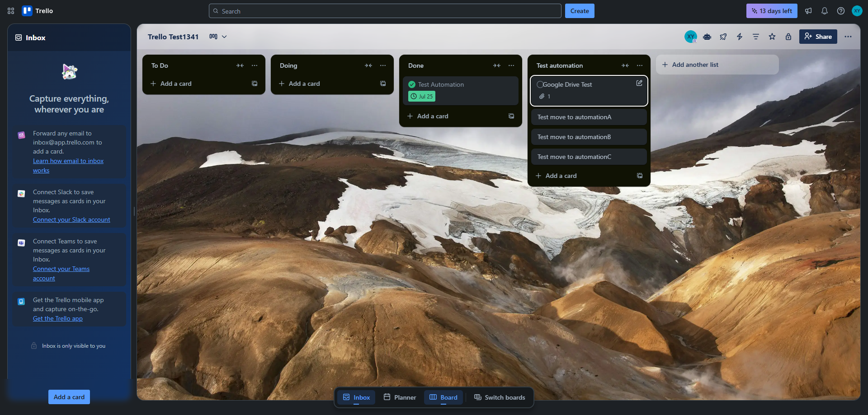The width and height of the screenshot is (868, 415).
Task: Open the Doing list actions menu
Action: (383, 65)
